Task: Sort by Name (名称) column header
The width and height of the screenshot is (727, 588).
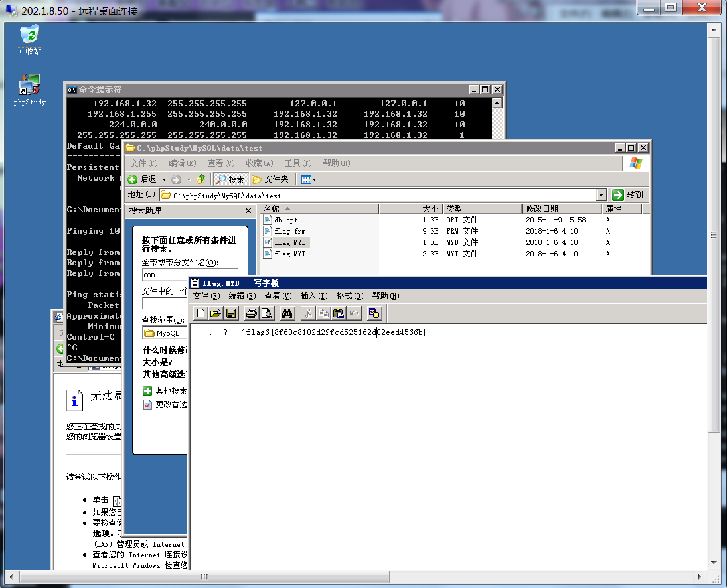Action: point(319,209)
